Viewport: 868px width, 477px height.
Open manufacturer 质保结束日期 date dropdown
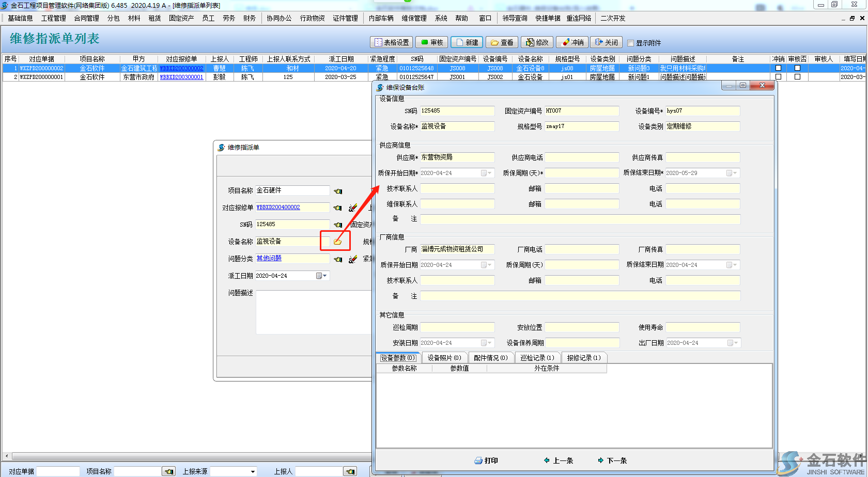point(732,265)
